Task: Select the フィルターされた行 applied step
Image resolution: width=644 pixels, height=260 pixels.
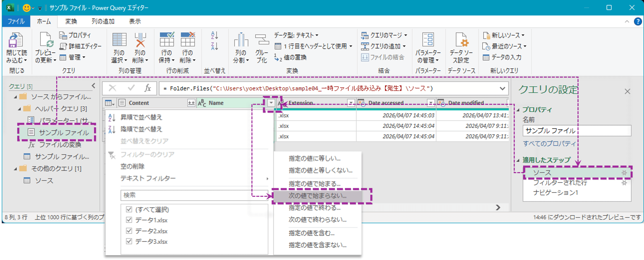Action: [x=560, y=183]
